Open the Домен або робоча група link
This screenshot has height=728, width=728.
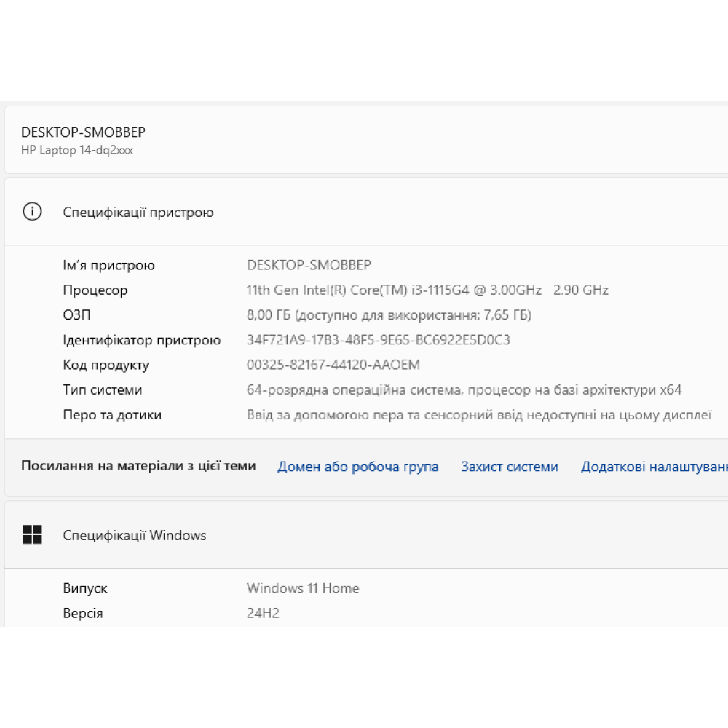click(x=357, y=467)
